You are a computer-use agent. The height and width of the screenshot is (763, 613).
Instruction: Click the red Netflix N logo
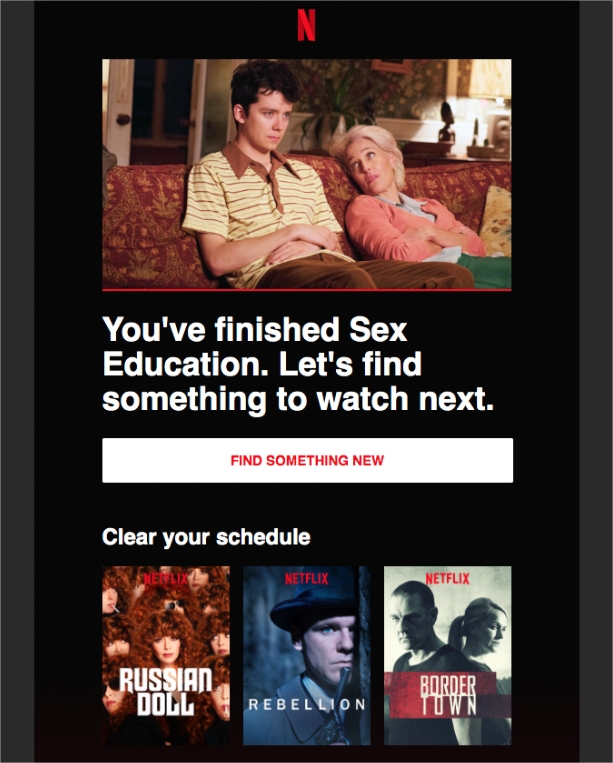click(306, 25)
